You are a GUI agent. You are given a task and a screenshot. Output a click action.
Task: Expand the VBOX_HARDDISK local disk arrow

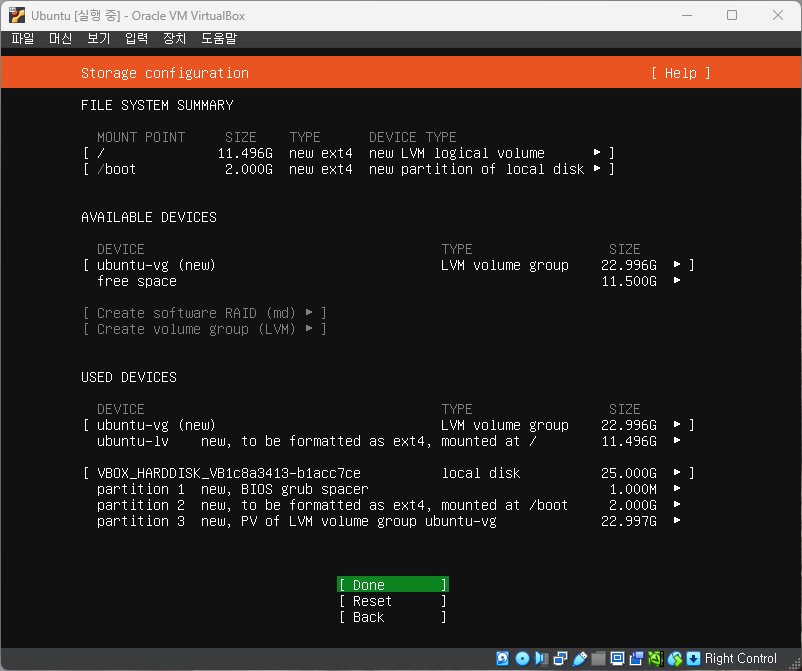[677, 473]
